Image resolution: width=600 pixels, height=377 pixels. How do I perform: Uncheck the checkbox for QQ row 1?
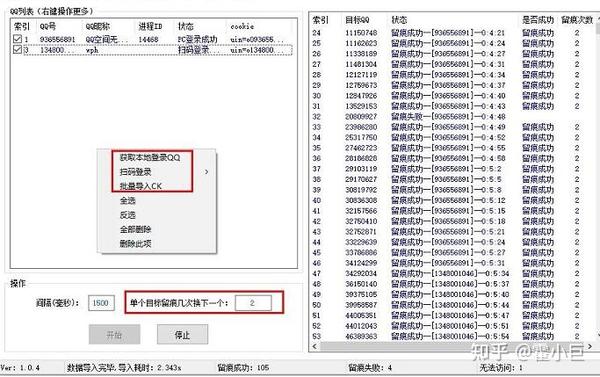[x=17, y=39]
